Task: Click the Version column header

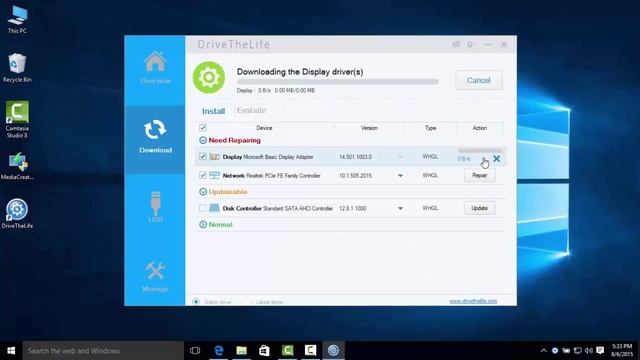Action: click(369, 128)
